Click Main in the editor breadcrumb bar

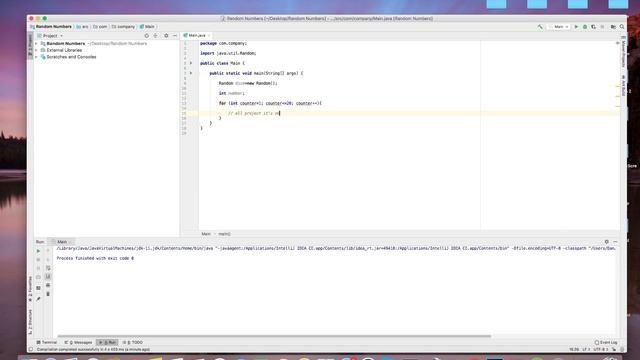206,234
